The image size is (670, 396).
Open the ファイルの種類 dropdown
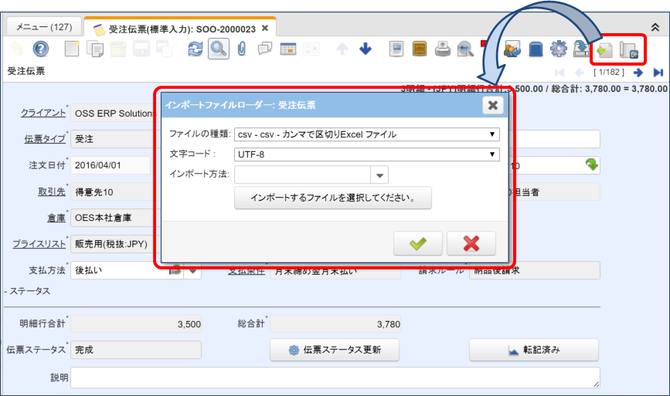click(367, 134)
